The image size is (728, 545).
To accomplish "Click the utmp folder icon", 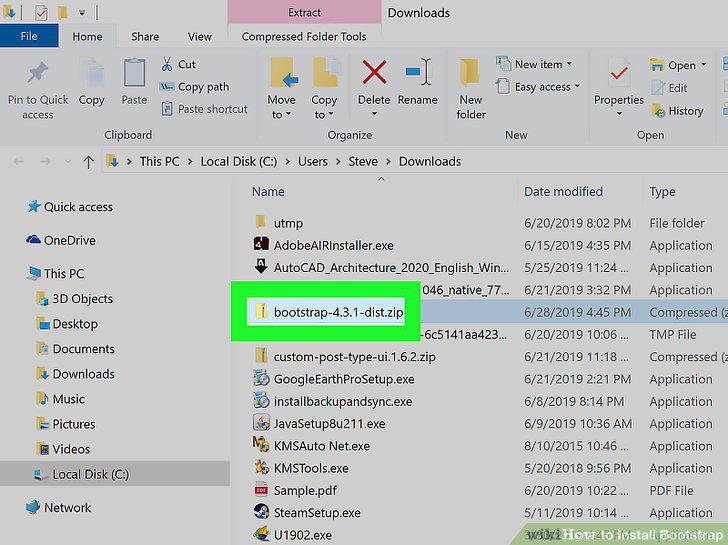I will pyautogui.click(x=260, y=221).
